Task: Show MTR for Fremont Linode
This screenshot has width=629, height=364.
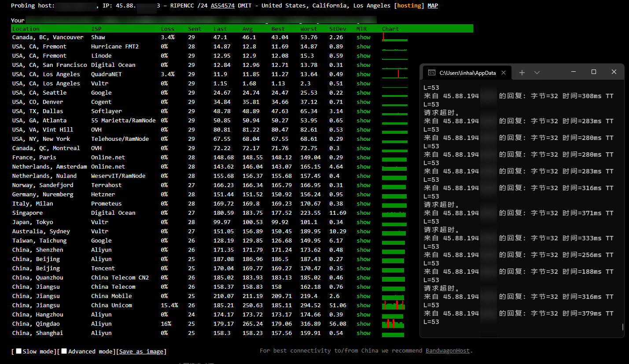Action: 364,56
